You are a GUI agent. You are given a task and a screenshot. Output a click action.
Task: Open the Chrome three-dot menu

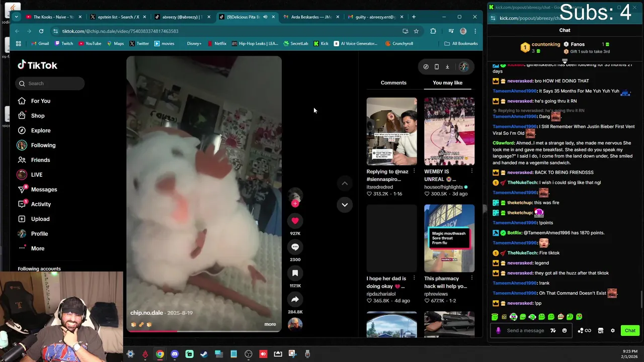475,31
